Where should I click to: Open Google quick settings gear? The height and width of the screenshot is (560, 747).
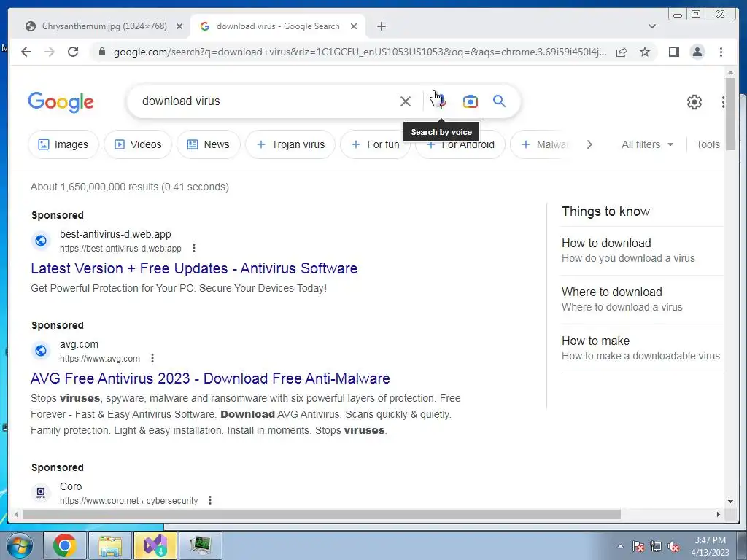click(694, 102)
